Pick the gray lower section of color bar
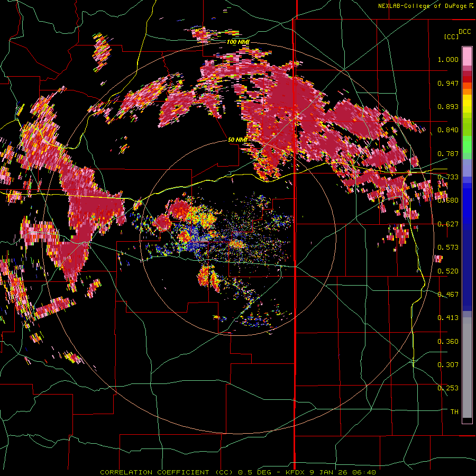The height and width of the screenshot is (476, 476). [467, 368]
